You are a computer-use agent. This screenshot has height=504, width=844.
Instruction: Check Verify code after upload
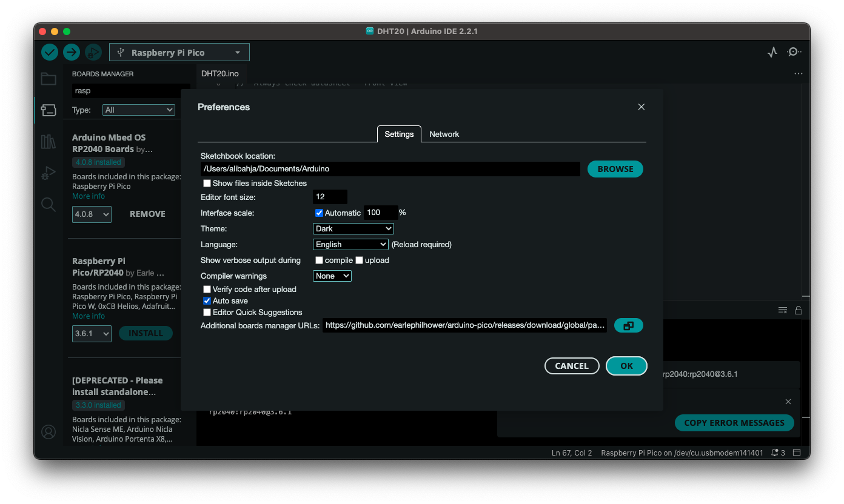tap(207, 289)
